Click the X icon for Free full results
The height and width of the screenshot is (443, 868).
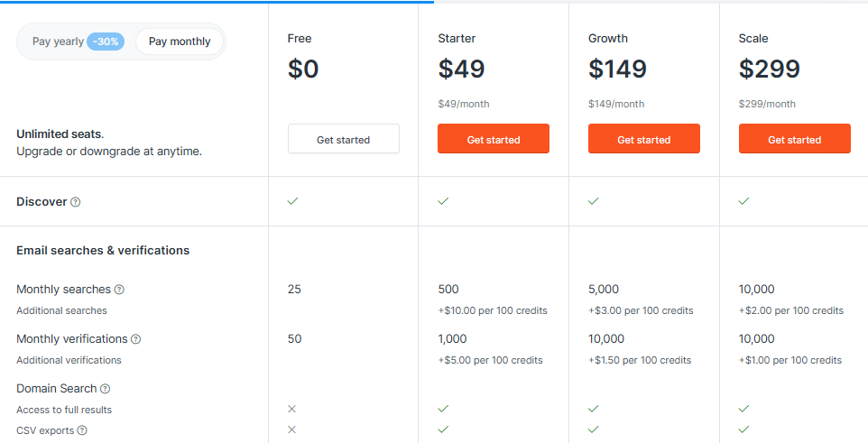(292, 409)
